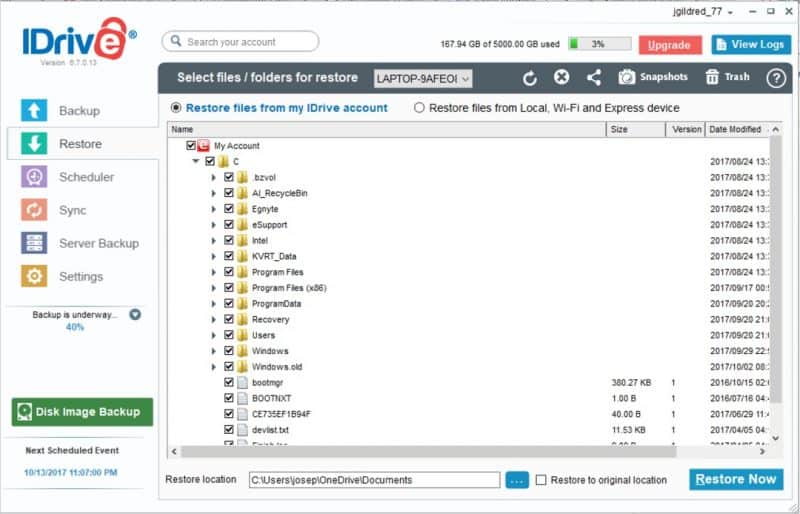This screenshot has width=800, height=514.
Task: Click the bootmgr file icon
Action: 242,382
